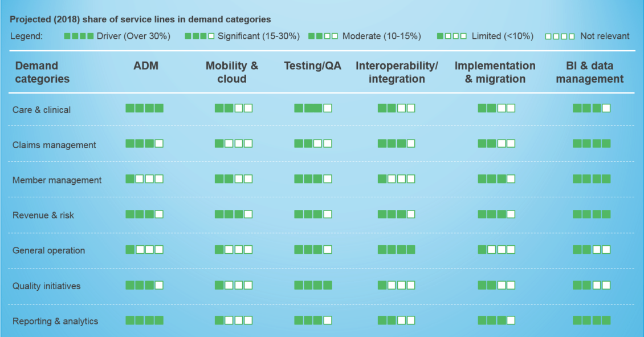Click the Mobility & cloud column header
The image size is (644, 337).
click(x=232, y=72)
